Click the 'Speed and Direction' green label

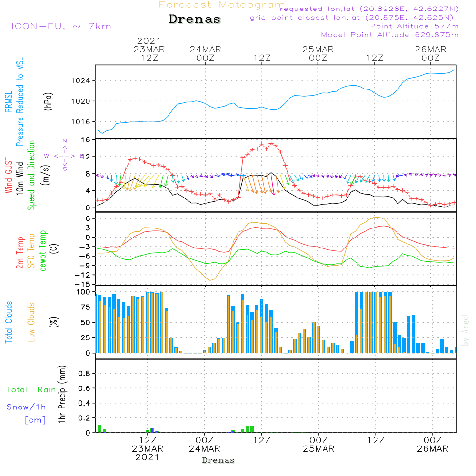[31, 175]
